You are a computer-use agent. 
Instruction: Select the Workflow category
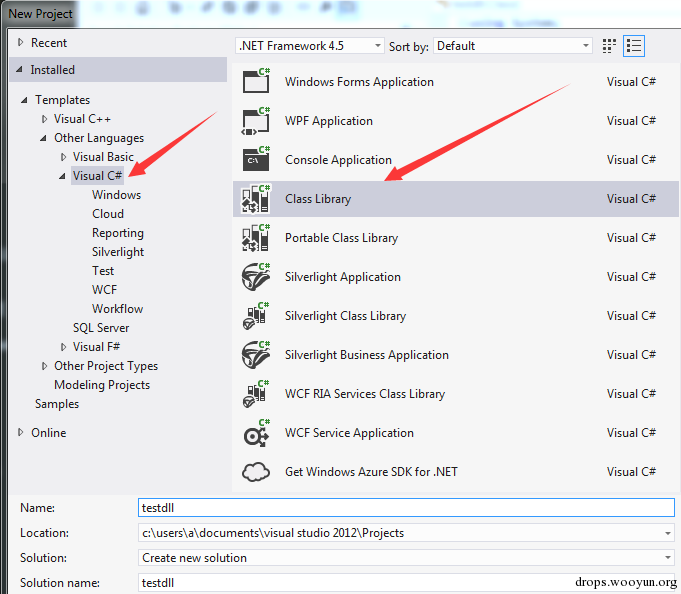[x=117, y=309]
